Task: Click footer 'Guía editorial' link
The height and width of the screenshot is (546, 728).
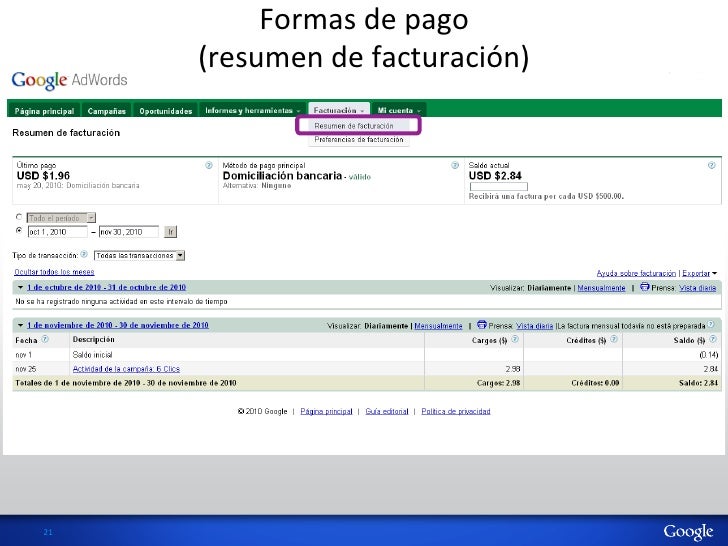Action: pyautogui.click(x=387, y=411)
